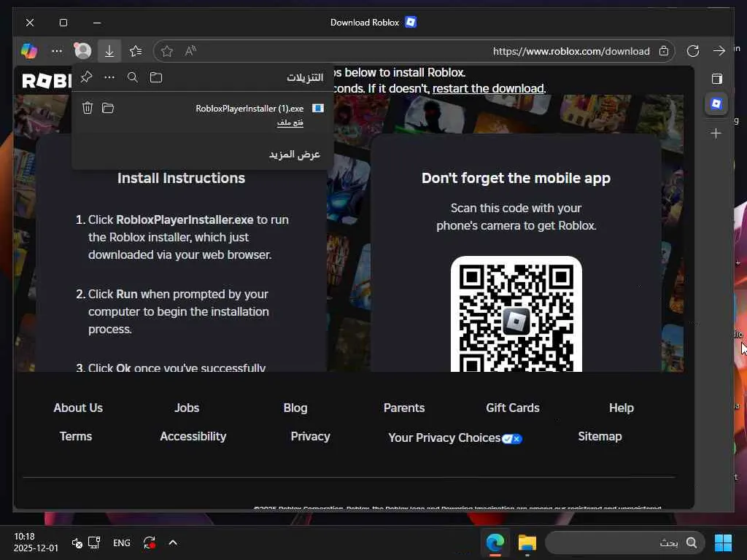The width and height of the screenshot is (747, 560).
Task: Open the Terms footer link
Action: pyautogui.click(x=76, y=436)
